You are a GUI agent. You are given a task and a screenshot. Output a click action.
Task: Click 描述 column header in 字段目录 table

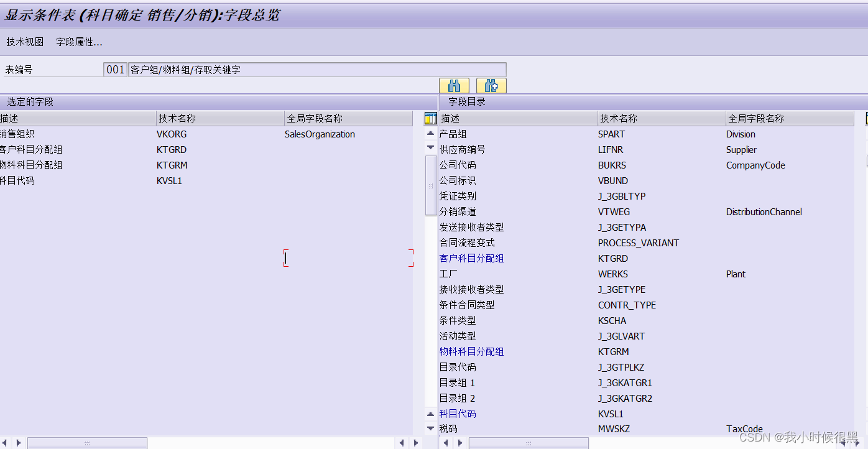pyautogui.click(x=518, y=118)
